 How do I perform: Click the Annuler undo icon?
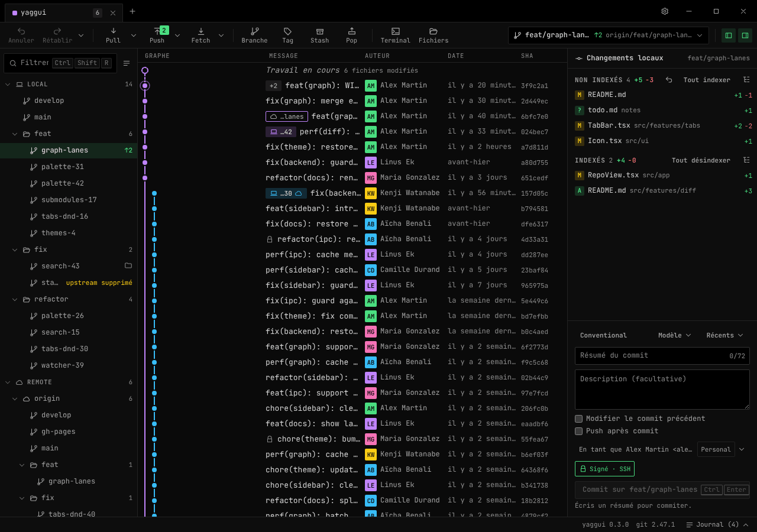pyautogui.click(x=21, y=35)
